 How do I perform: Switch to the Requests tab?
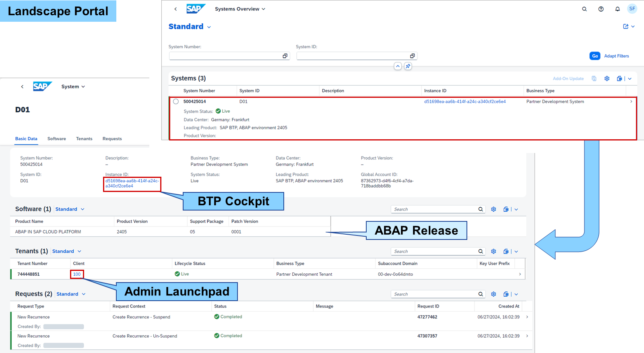[x=112, y=139]
